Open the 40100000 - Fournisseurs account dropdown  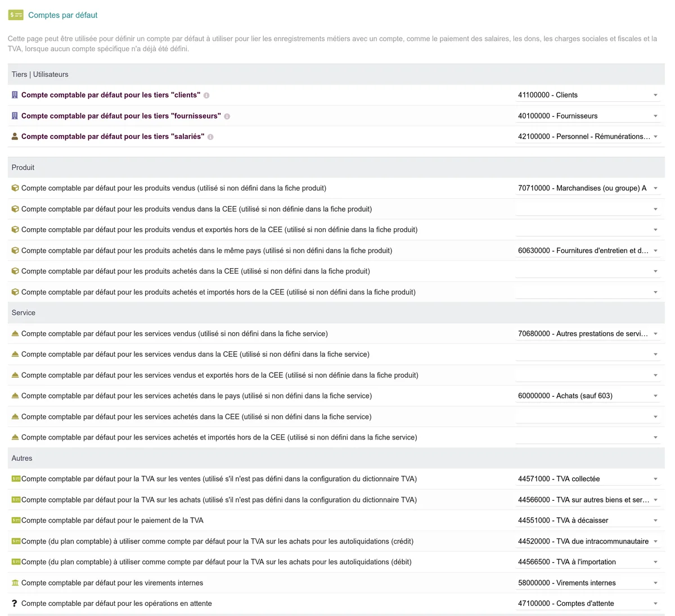[x=588, y=116]
